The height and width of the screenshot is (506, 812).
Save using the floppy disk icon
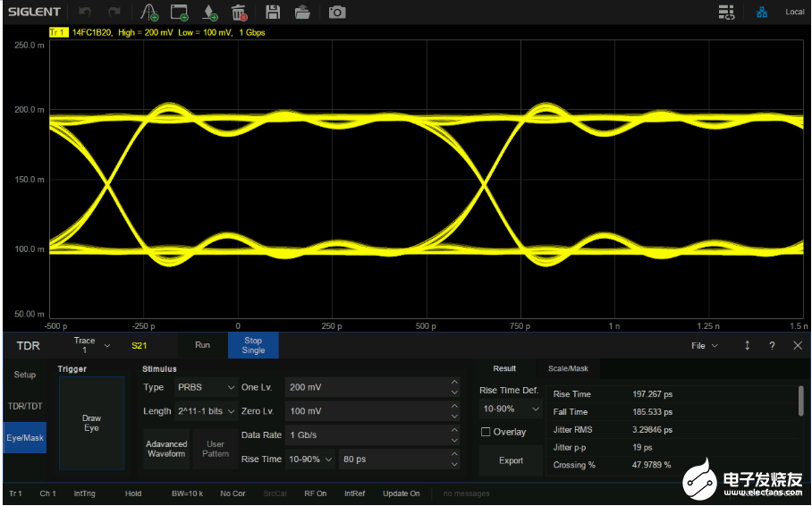coord(273,12)
